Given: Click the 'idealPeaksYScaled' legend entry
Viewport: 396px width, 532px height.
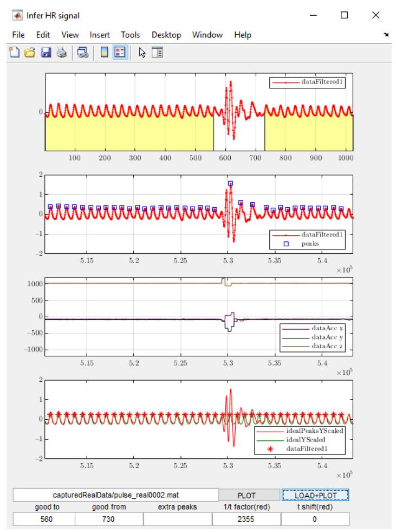Looking at the screenshot, I should pyautogui.click(x=300, y=431).
